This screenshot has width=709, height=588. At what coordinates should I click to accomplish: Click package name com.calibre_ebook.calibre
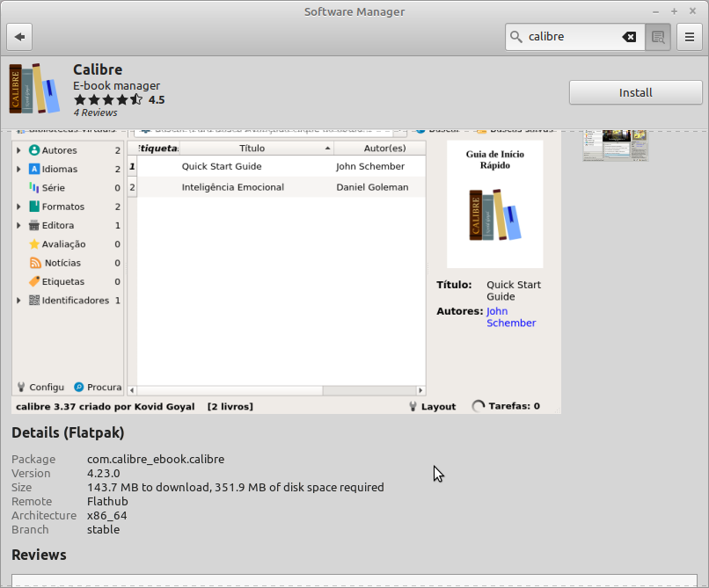156,459
